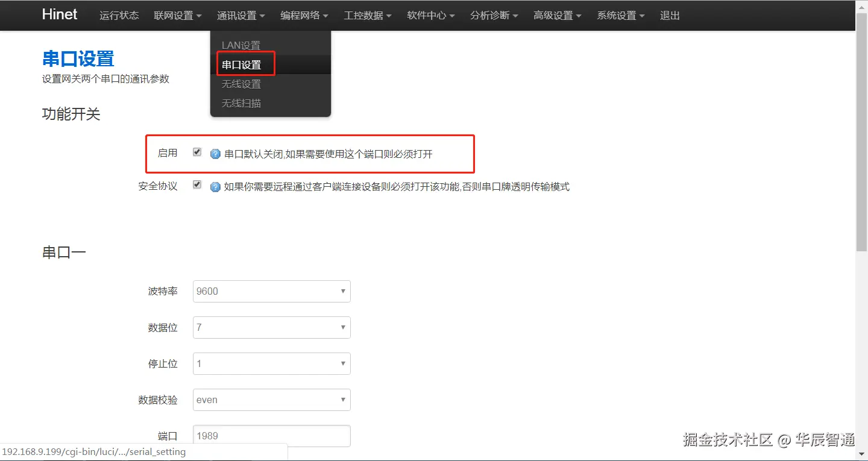Viewport: 868px width, 461px height.
Task: Choose 无线设置 in the 通讯设置 menu
Action: click(x=241, y=84)
